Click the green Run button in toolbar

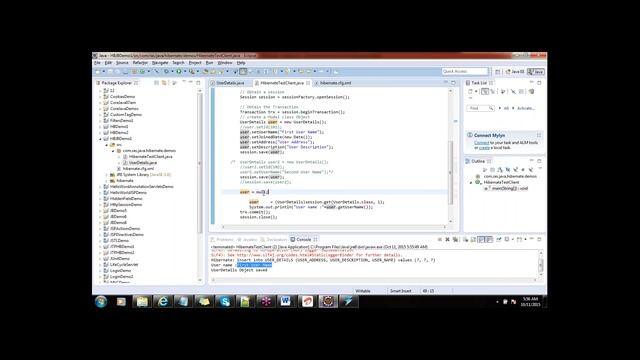pyautogui.click(x=179, y=71)
